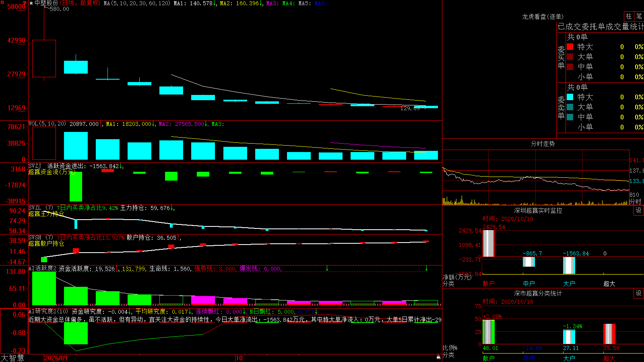Screen dimensions: 644x362
Task: Click the red square icon in the chart's top-left corner
Action: (2, 2)
